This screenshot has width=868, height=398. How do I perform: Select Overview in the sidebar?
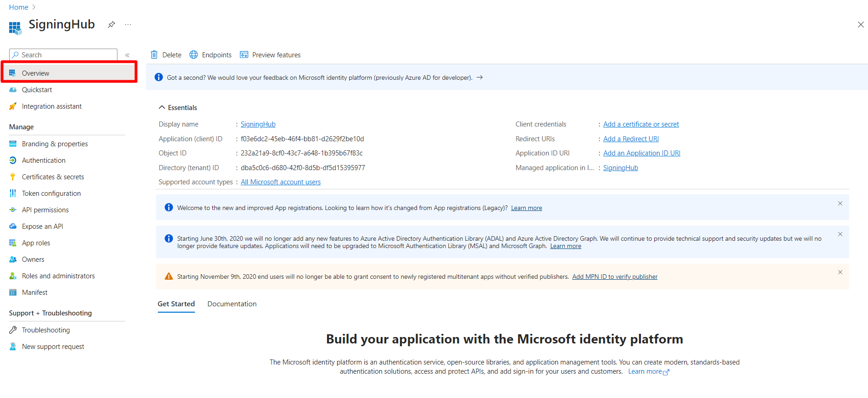point(69,73)
